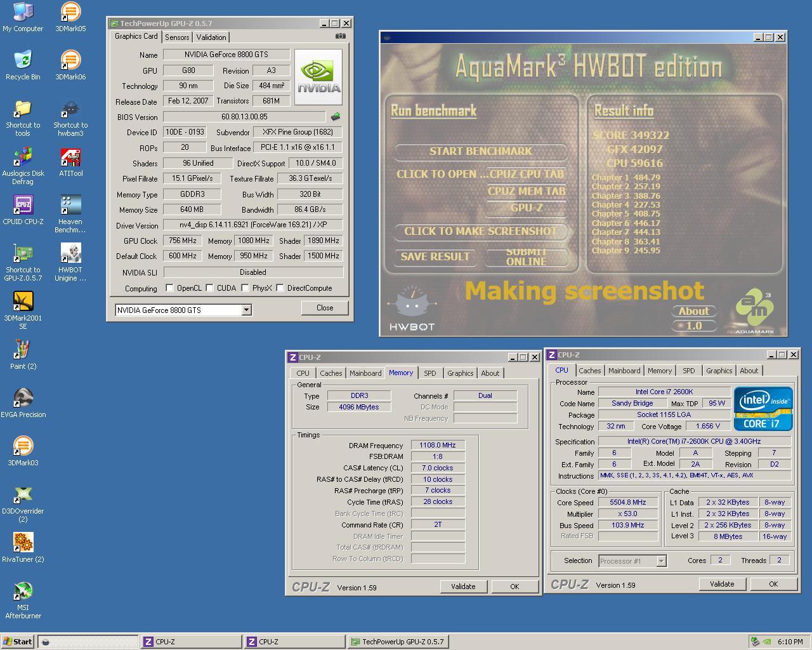812x650 pixels.
Task: Launch D3DOverrider (2) desktop icon
Action: coord(23,504)
